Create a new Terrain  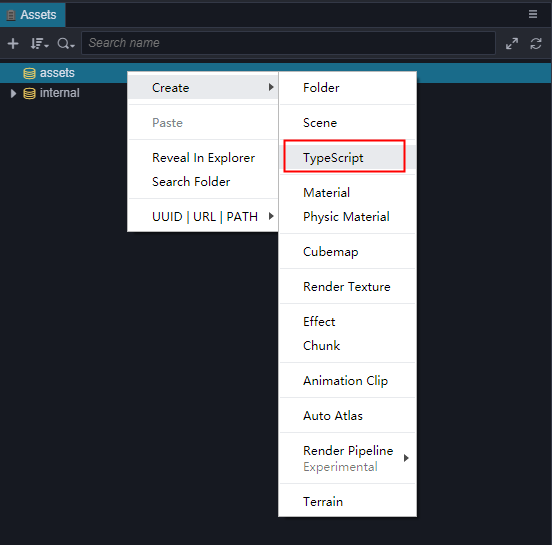[x=347, y=501]
